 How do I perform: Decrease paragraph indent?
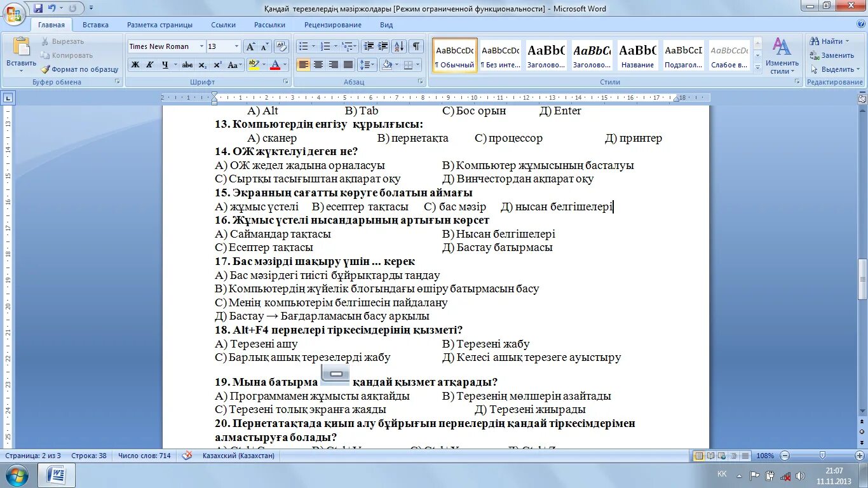[x=369, y=46]
